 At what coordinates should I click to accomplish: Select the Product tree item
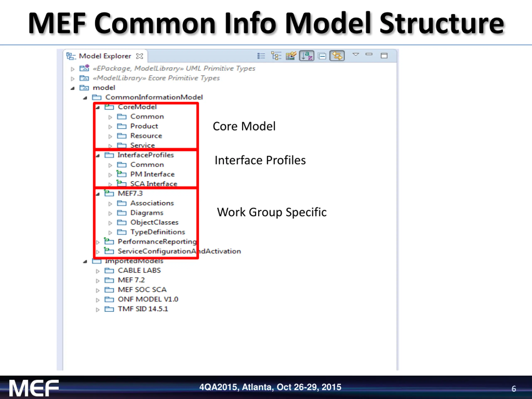(144, 126)
